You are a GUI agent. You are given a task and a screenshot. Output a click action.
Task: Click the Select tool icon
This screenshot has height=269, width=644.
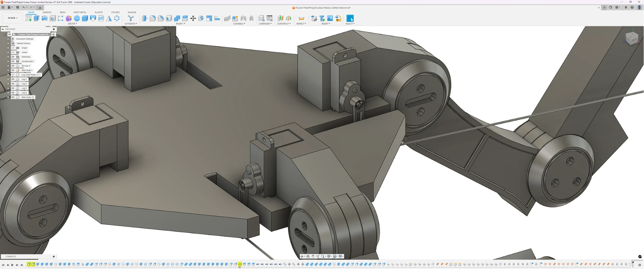pos(350,18)
